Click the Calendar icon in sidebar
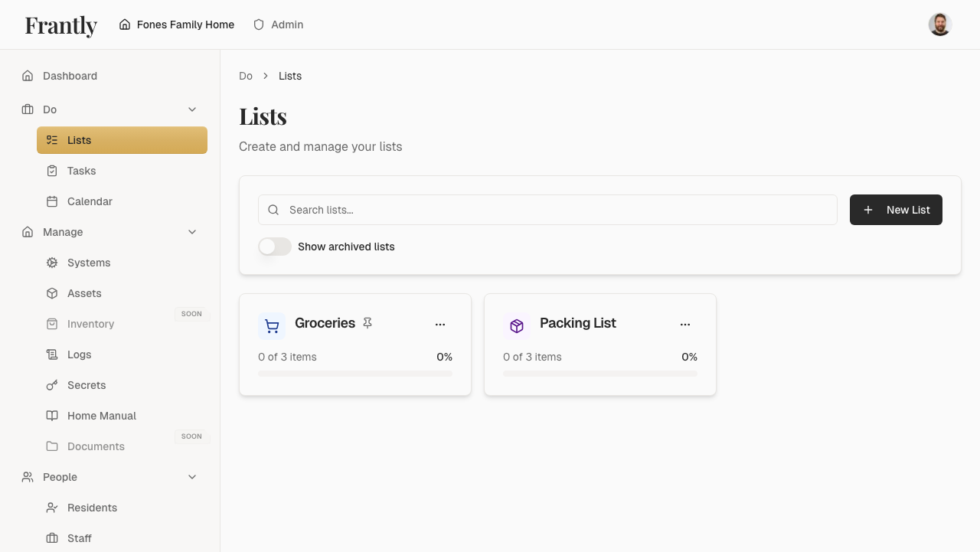The height and width of the screenshot is (552, 980). click(51, 201)
